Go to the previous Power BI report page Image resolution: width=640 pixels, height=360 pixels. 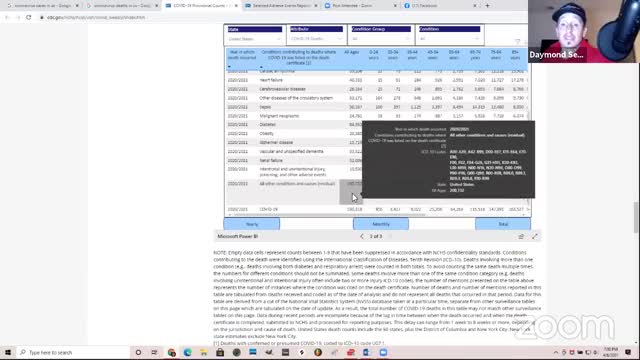(362, 236)
